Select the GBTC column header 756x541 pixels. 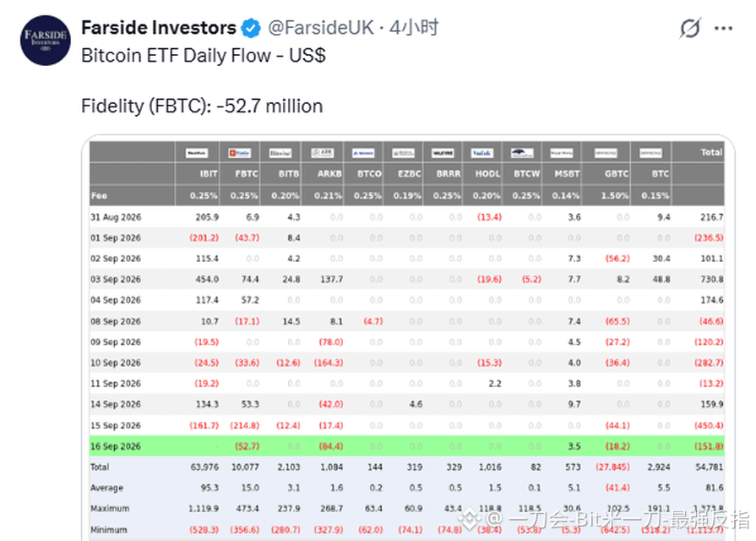pyautogui.click(x=616, y=174)
